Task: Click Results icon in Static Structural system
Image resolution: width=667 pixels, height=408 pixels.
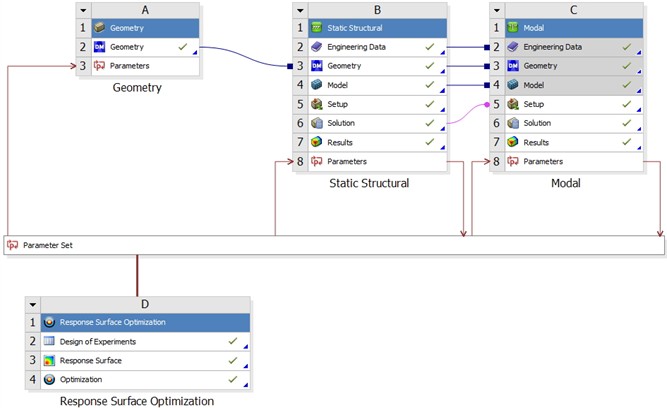Action: (316, 142)
